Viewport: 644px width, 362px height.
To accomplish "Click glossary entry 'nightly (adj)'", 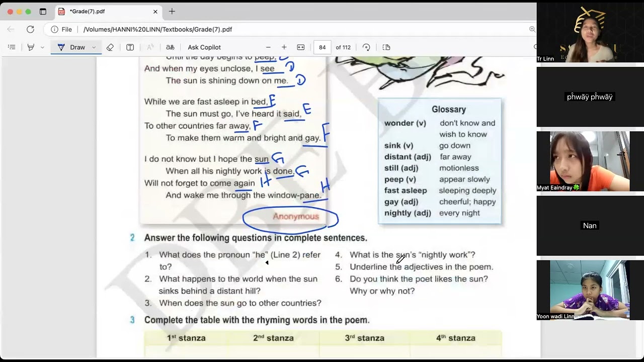I will tap(408, 213).
